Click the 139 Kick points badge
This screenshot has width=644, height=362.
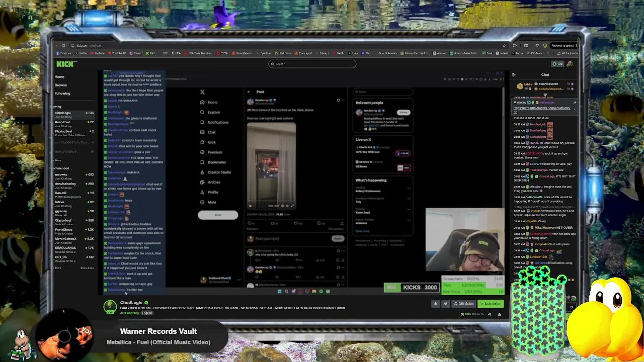pos(558,64)
